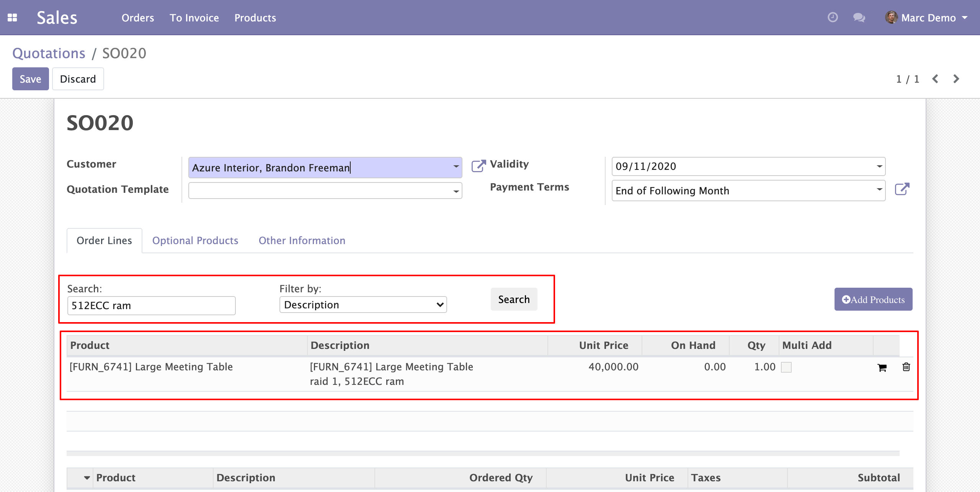Click the shopping cart add icon
Viewport: 980px width, 492px height.
pos(882,368)
